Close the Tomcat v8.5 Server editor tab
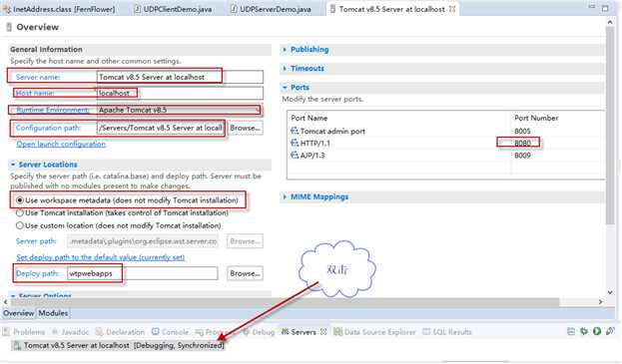 coord(452,9)
